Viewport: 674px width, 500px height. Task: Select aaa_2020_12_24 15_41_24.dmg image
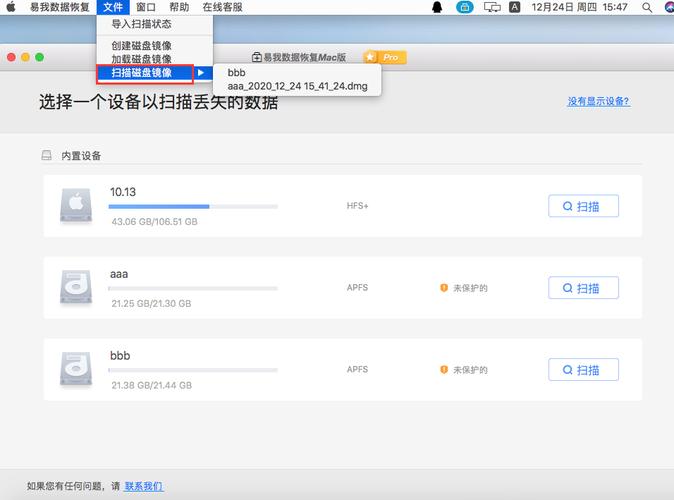point(297,86)
